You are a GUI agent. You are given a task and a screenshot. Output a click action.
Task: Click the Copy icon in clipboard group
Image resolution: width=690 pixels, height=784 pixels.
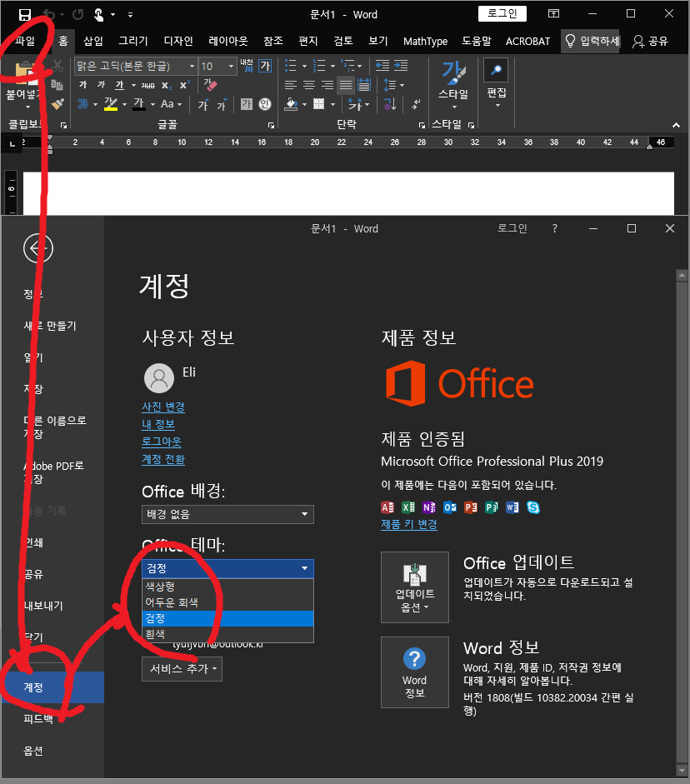(57, 85)
